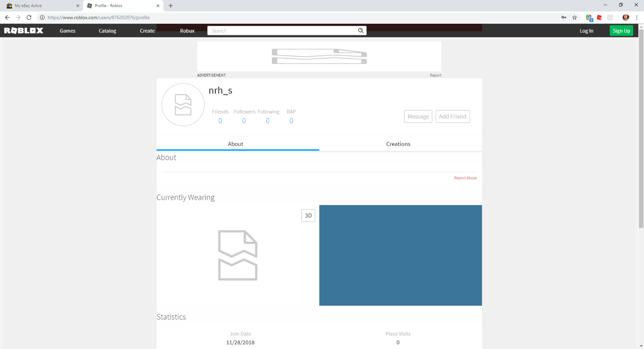This screenshot has width=644, height=349.
Task: Open the Friends count
Action: pyautogui.click(x=220, y=121)
